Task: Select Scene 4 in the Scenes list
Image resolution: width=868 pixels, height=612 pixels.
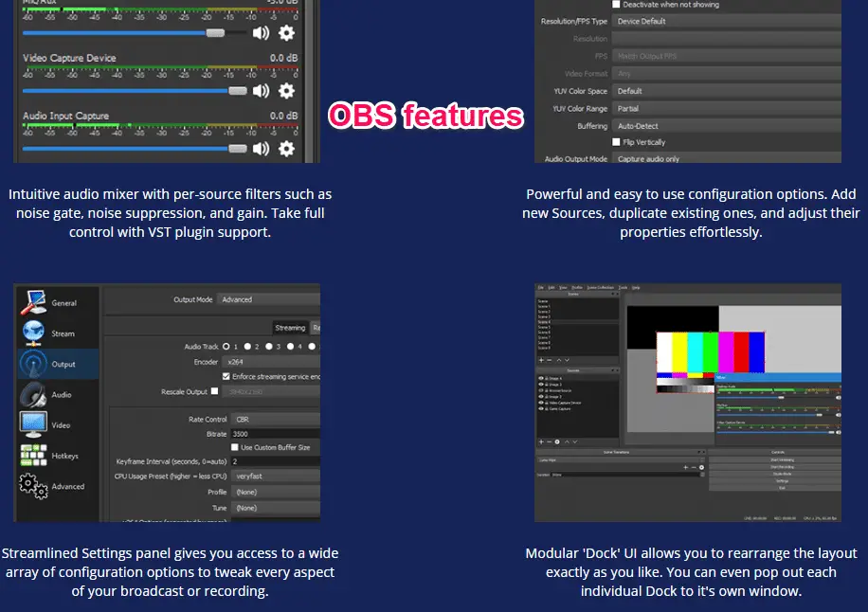Action: tap(577, 321)
